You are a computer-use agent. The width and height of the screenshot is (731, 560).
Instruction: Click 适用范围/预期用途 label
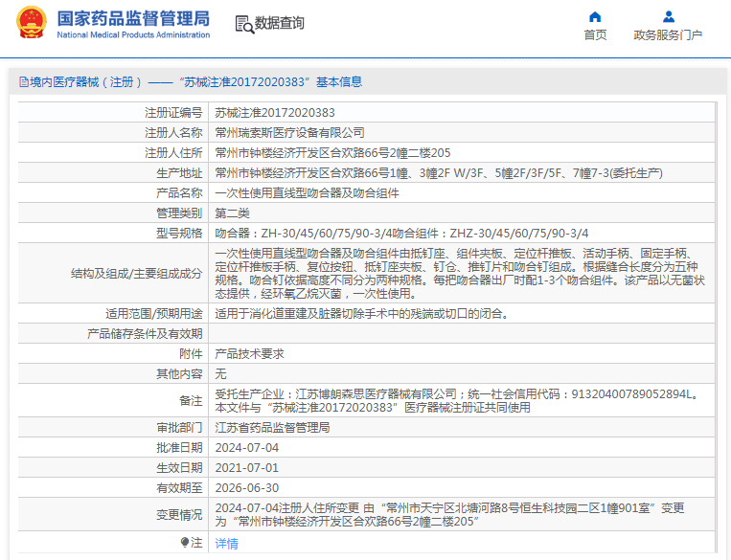[x=154, y=314]
